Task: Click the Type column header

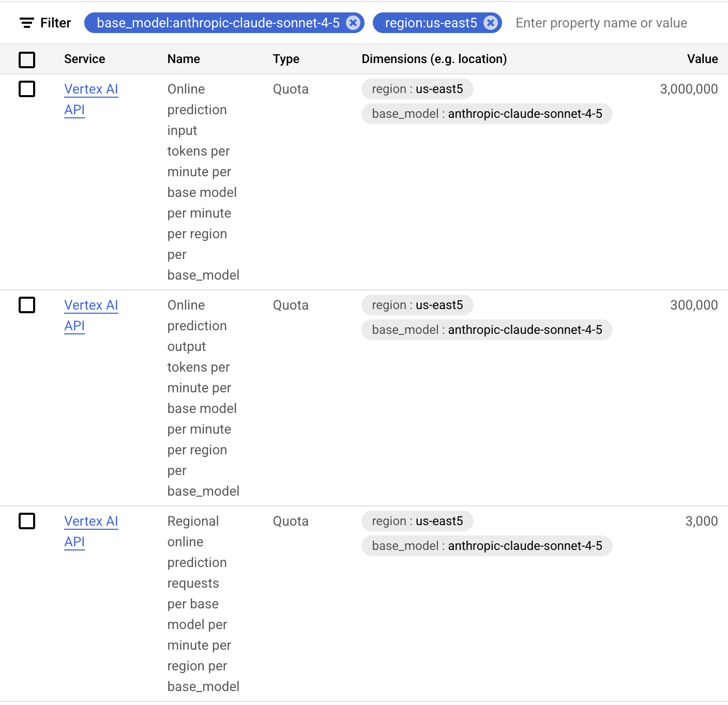Action: (x=286, y=59)
